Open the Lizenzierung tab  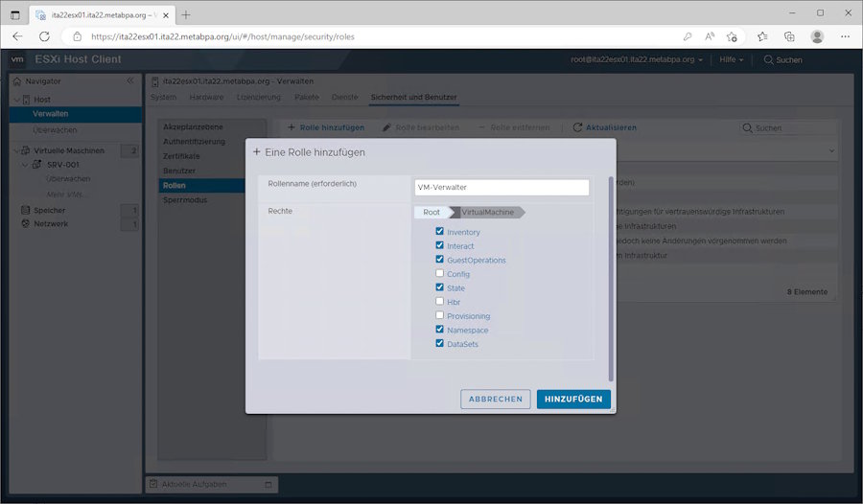259,97
